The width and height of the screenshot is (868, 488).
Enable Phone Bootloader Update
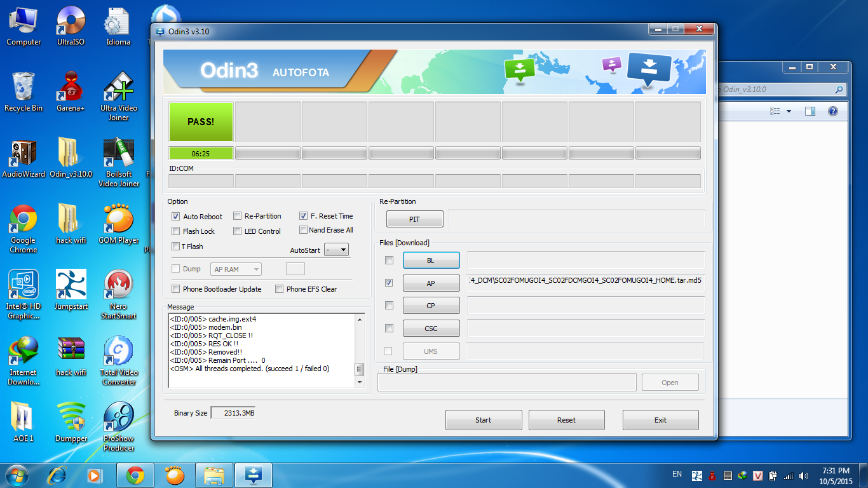(176, 289)
